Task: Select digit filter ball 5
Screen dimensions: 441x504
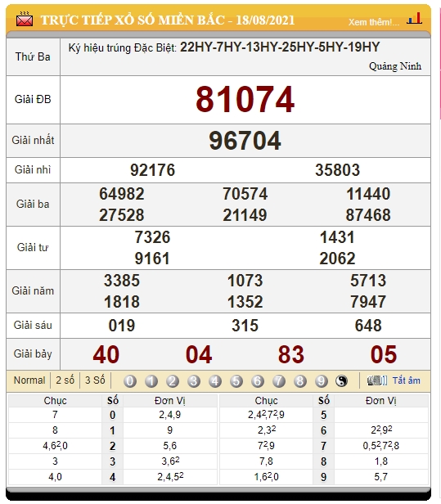Action: pyautogui.click(x=236, y=381)
